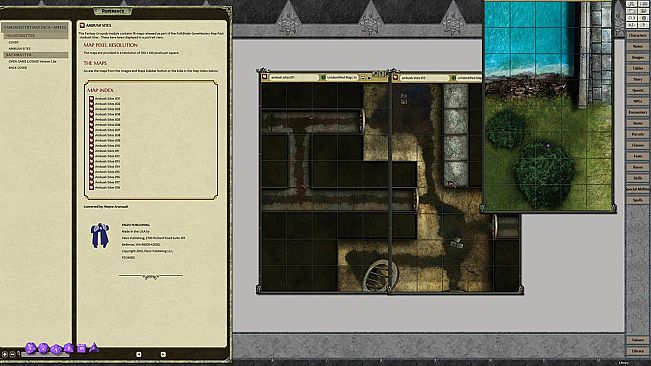Image resolution: width=651 pixels, height=366 pixels.
Task: Click the Reference window title tab
Action: pyautogui.click(x=113, y=11)
